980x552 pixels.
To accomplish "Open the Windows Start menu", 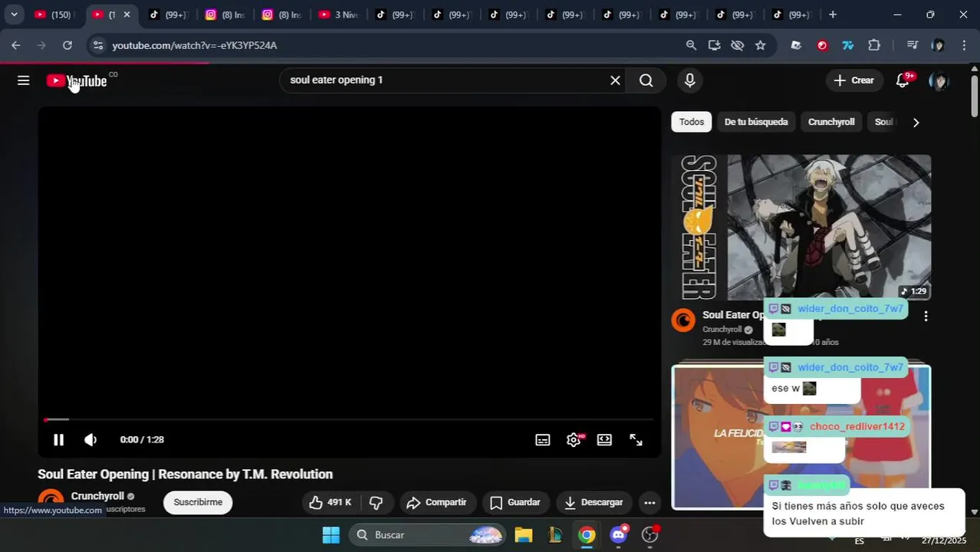I will coord(331,535).
